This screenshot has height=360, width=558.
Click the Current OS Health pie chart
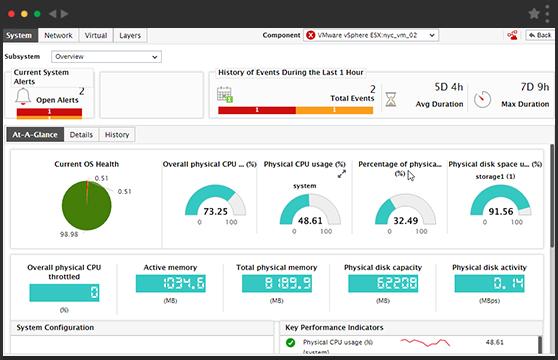pyautogui.click(x=86, y=206)
